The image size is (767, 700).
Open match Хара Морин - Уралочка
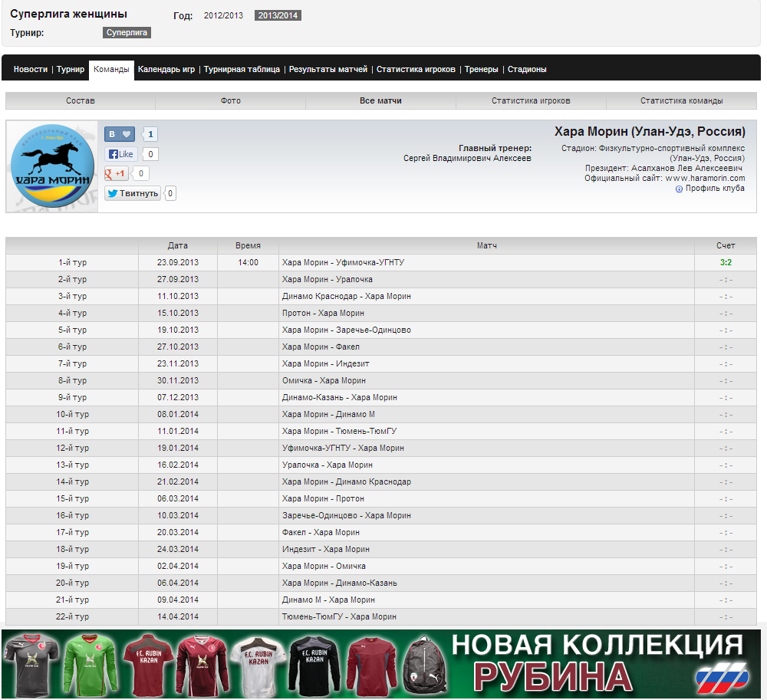tap(328, 280)
